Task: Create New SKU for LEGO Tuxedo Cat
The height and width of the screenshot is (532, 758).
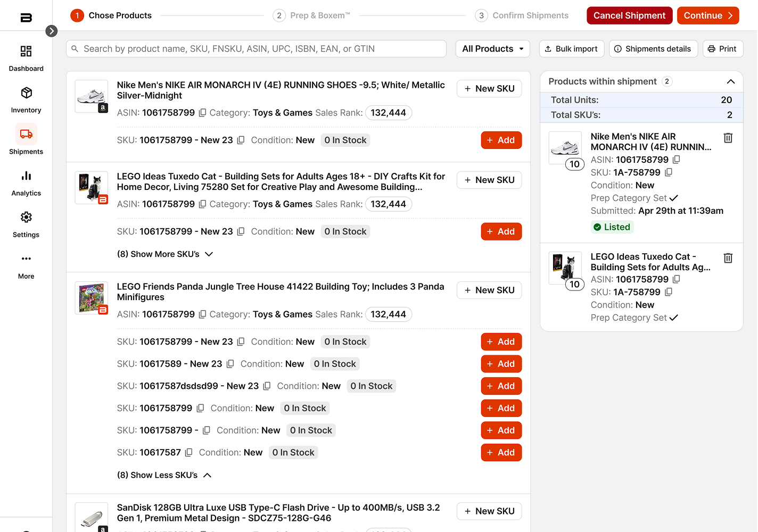Action: (489, 180)
